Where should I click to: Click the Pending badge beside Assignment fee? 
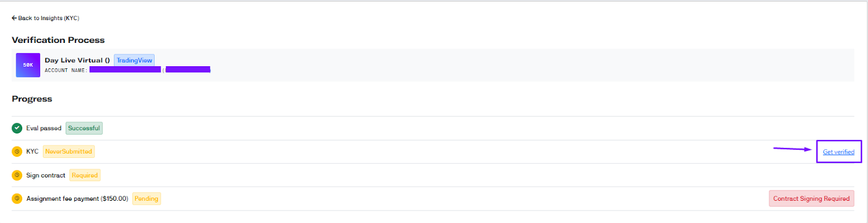click(x=146, y=199)
